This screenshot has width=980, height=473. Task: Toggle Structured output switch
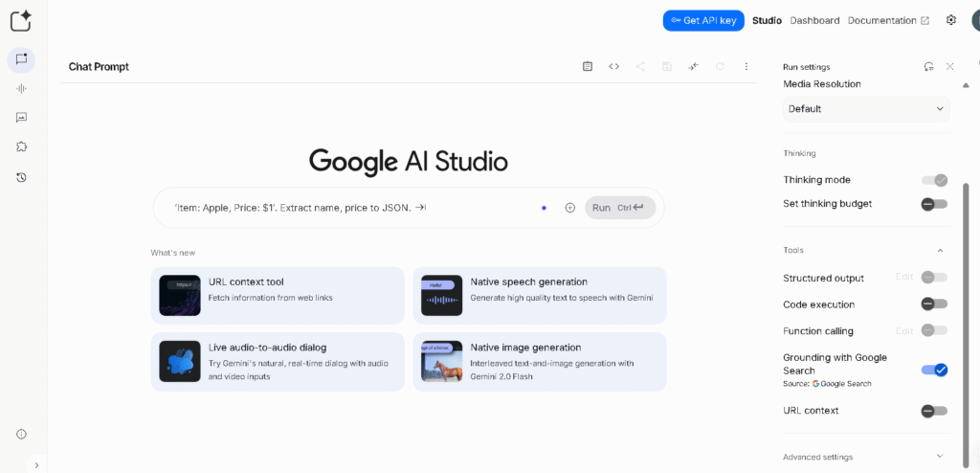pyautogui.click(x=934, y=277)
